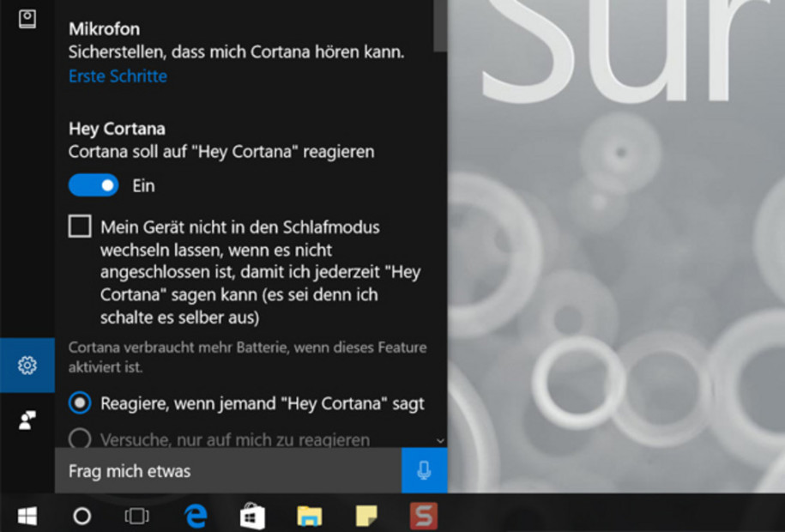Select 'Versuche, nur auf mich zu reagieren'
Image resolution: width=785 pixels, height=532 pixels.
[80, 439]
